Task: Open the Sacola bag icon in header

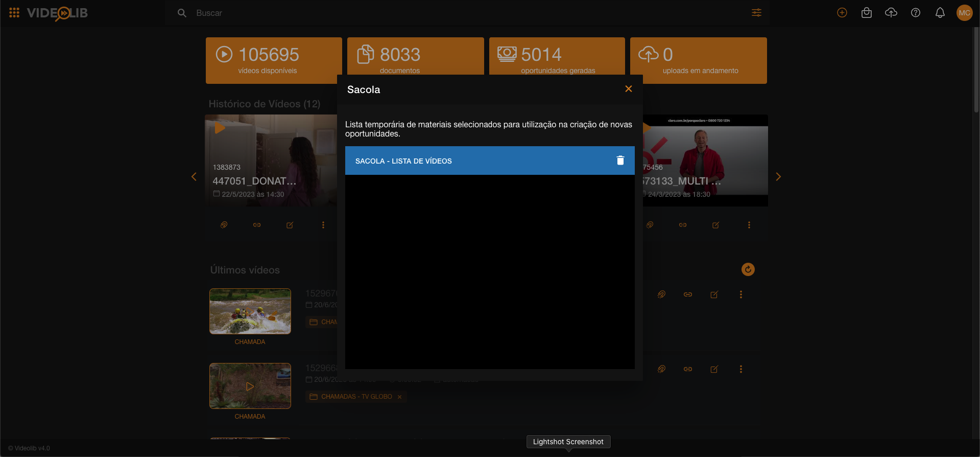Action: (867, 13)
